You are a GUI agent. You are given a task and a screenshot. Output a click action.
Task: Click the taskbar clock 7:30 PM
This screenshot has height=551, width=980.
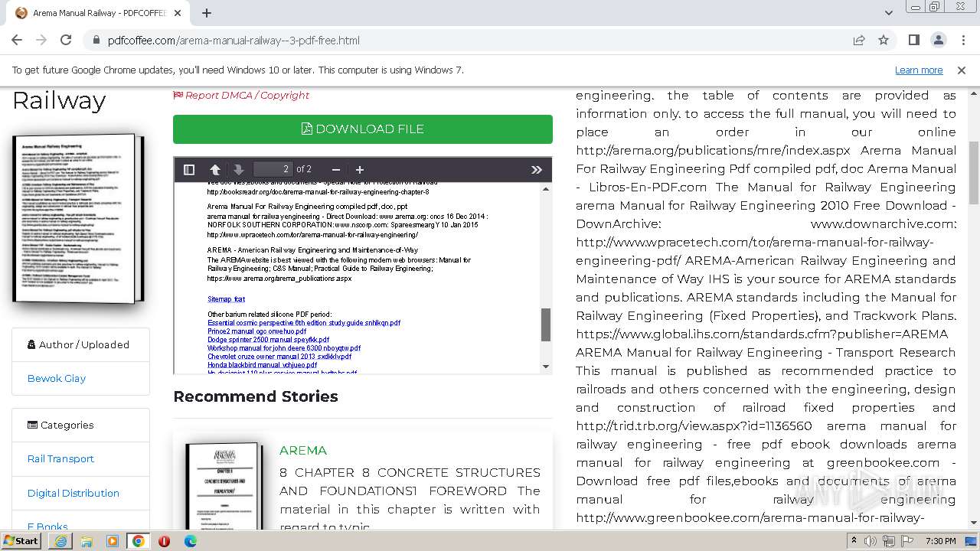941,541
